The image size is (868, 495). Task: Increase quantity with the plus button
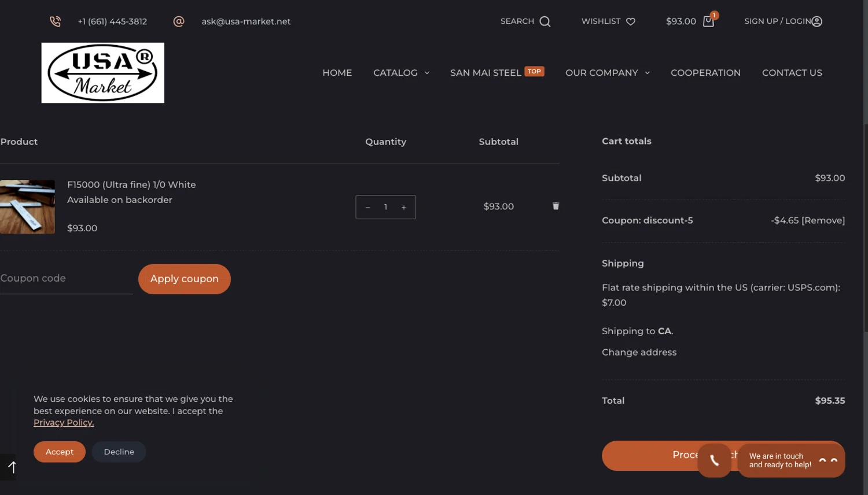[x=404, y=207]
